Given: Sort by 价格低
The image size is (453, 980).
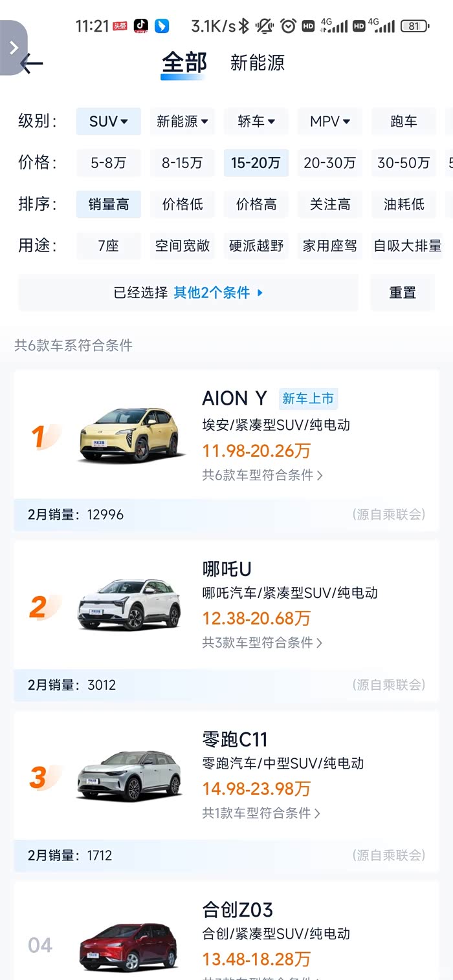Looking at the screenshot, I should pyautogui.click(x=182, y=204).
